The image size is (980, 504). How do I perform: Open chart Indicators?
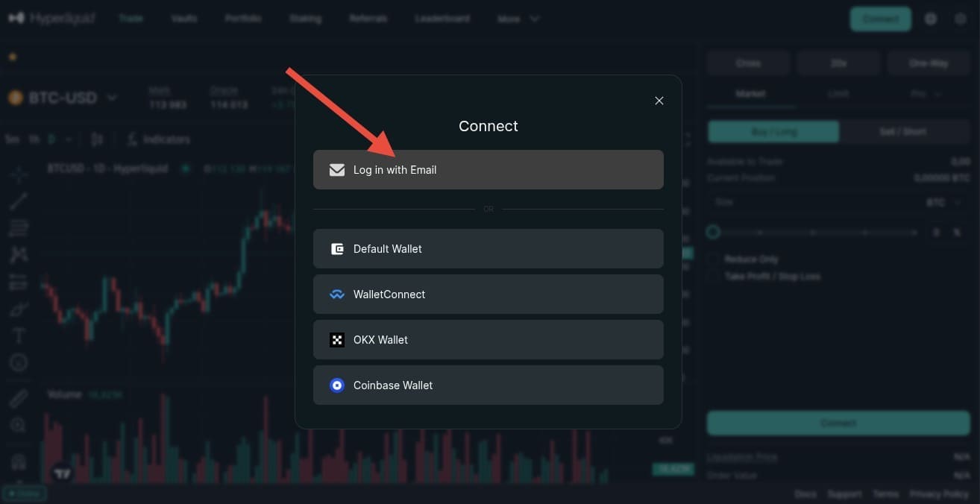point(158,139)
